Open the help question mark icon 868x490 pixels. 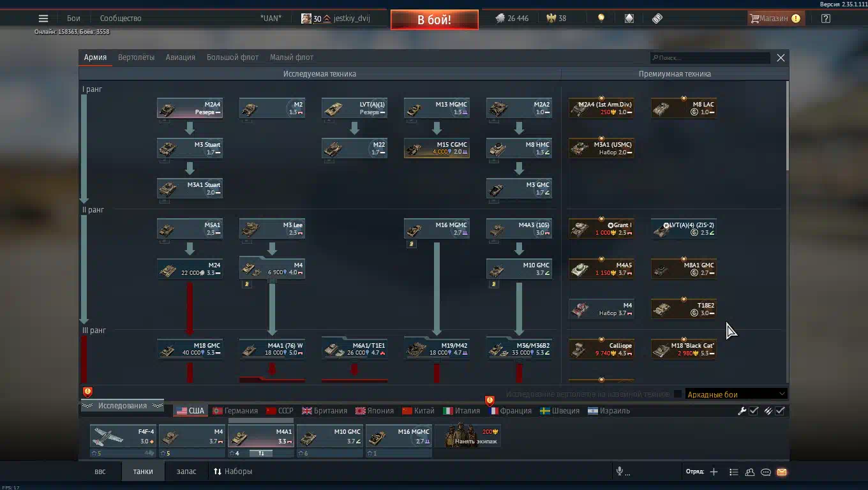click(x=826, y=19)
